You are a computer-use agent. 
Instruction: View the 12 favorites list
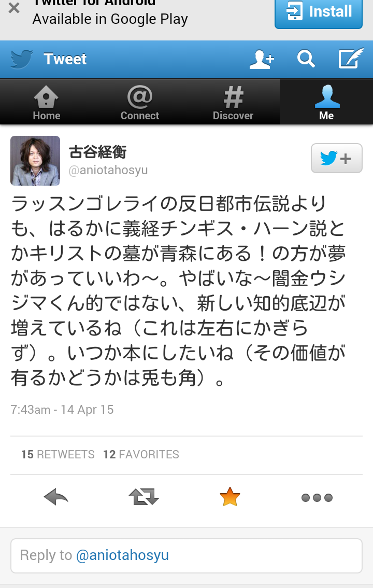click(x=141, y=455)
